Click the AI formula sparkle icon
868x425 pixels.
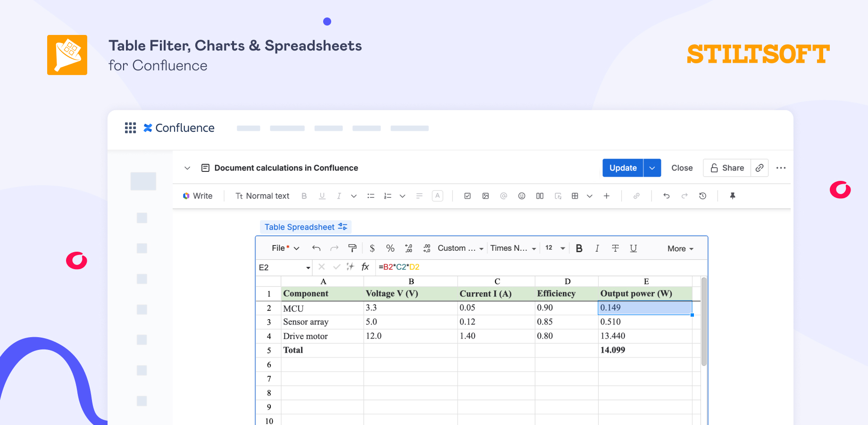pyautogui.click(x=350, y=267)
